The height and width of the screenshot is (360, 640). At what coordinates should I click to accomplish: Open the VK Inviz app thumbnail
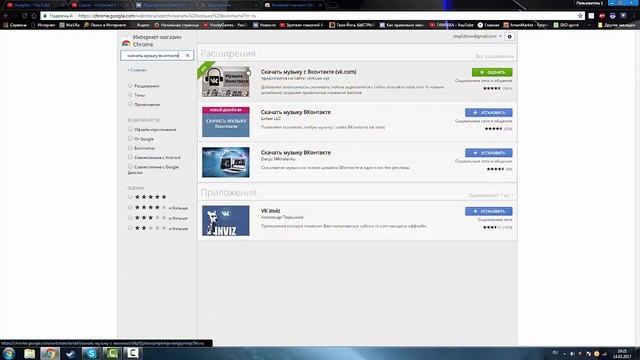pos(226,220)
